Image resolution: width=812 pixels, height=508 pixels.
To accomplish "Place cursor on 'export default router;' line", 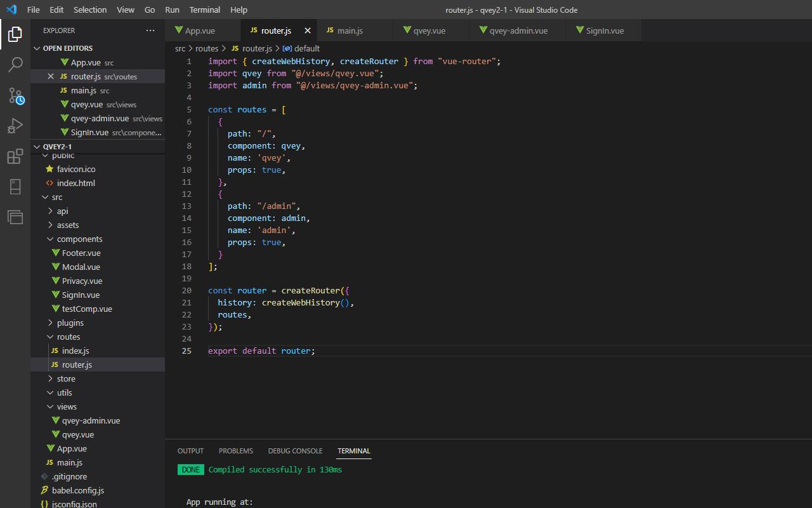I will (x=261, y=351).
